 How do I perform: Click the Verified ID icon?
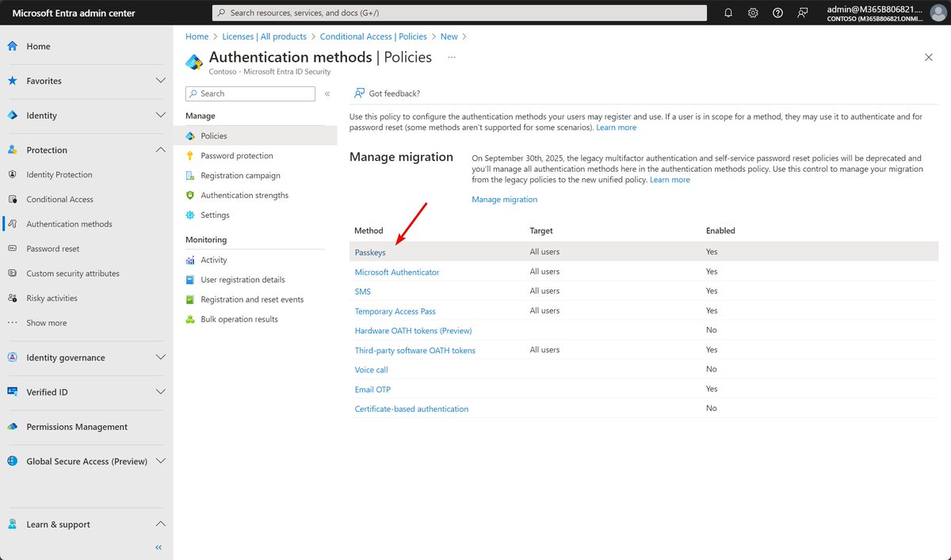click(12, 391)
